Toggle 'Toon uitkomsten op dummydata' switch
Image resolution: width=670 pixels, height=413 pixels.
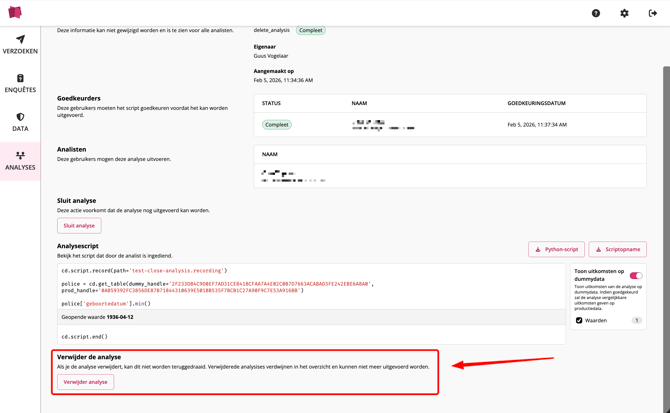[x=635, y=276]
